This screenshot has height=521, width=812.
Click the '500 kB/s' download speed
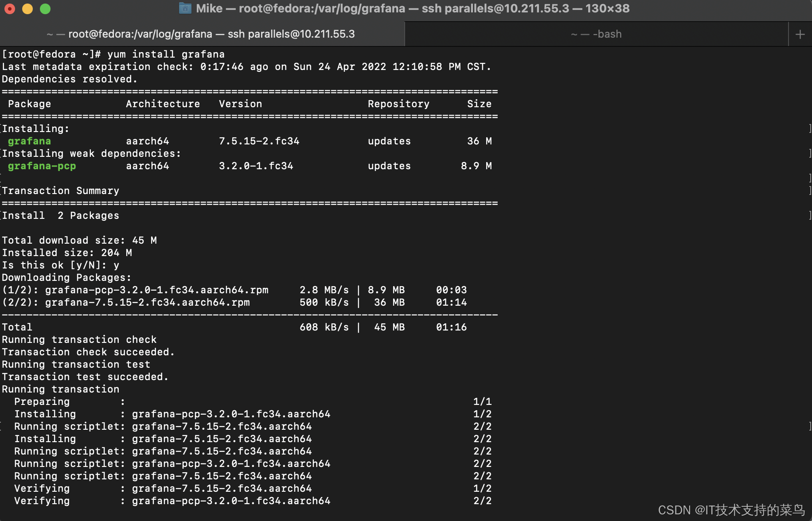point(324,302)
